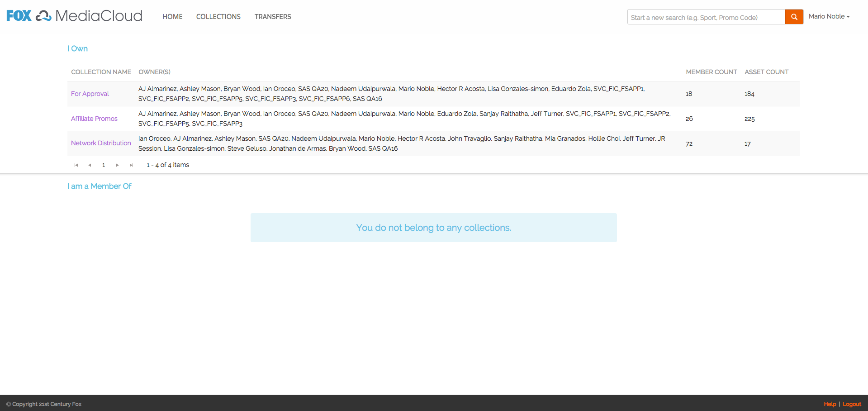Screen dimensions: 868x411
Task: Focus the new search input field
Action: [706, 17]
